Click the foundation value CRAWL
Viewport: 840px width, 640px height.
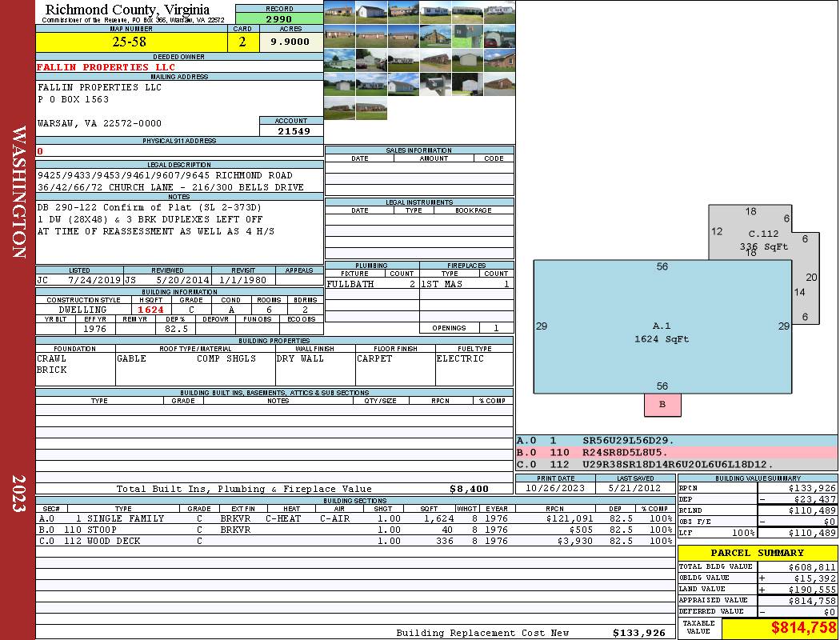(x=51, y=358)
